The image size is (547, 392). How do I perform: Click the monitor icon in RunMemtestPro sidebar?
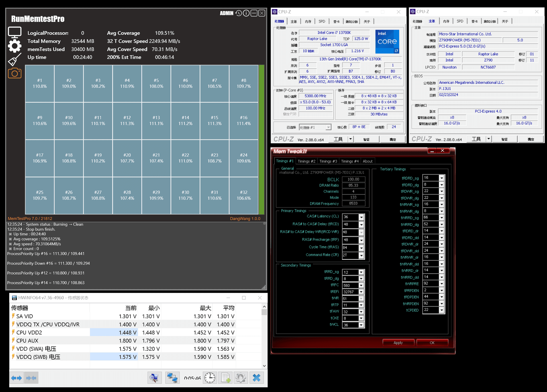coord(15,32)
